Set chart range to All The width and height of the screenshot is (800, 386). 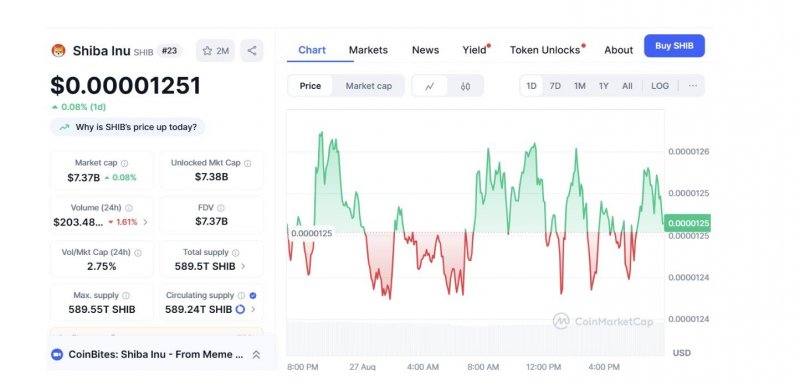point(627,86)
